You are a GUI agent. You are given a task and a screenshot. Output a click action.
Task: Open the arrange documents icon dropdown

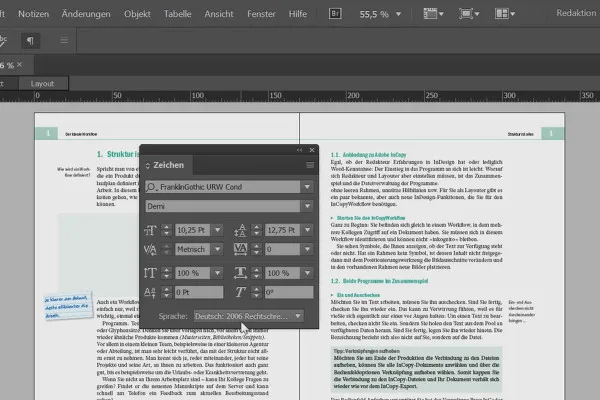[x=504, y=14]
